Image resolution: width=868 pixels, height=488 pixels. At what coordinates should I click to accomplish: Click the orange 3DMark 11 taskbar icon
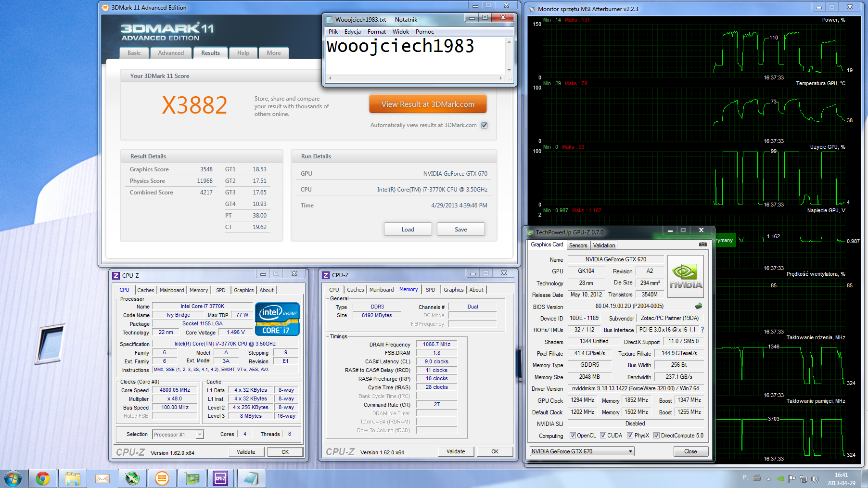[x=162, y=478]
